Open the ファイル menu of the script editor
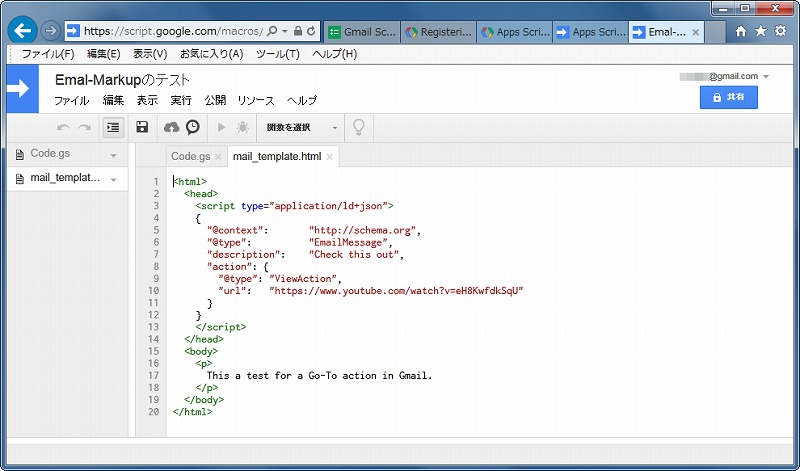The width and height of the screenshot is (800, 471). pos(71,101)
